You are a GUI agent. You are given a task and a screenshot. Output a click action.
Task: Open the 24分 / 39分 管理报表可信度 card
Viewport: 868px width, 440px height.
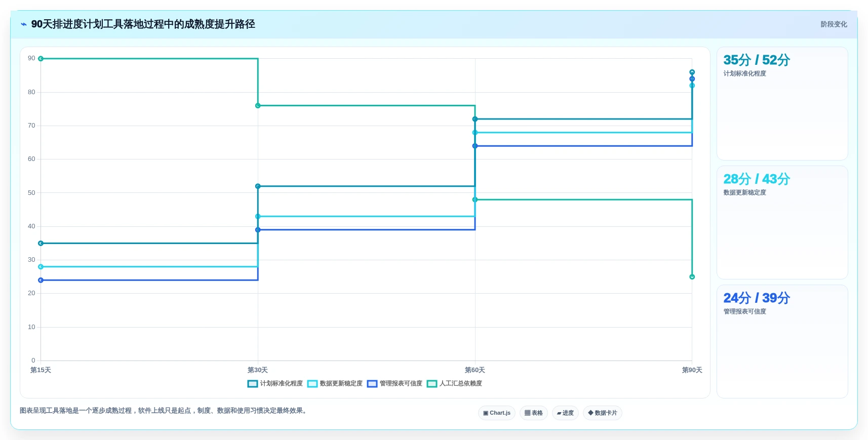[x=782, y=341]
